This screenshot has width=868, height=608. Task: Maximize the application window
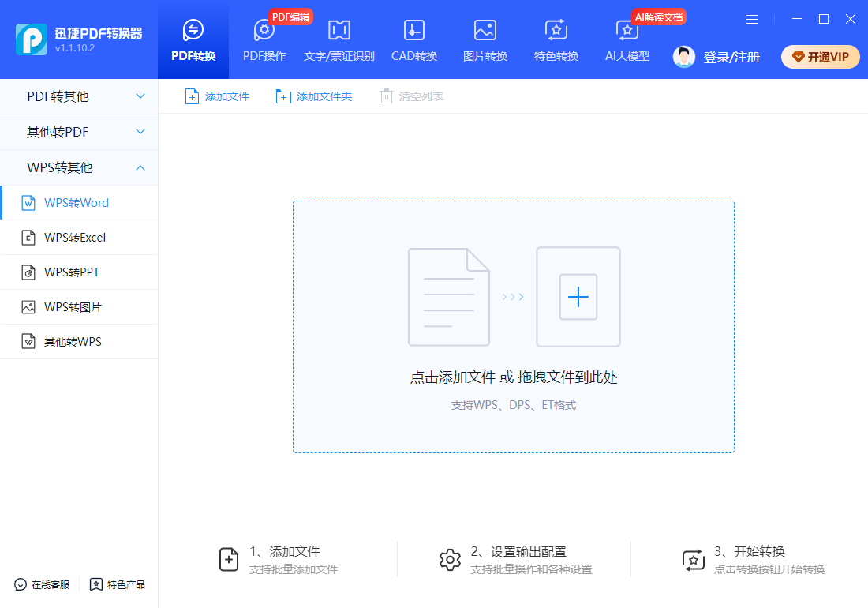824,19
